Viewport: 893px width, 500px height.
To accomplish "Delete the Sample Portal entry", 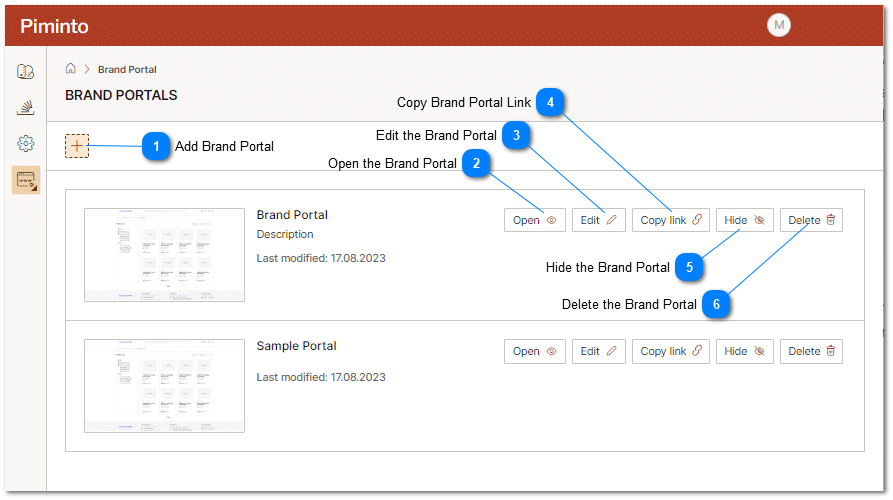I will [x=811, y=351].
